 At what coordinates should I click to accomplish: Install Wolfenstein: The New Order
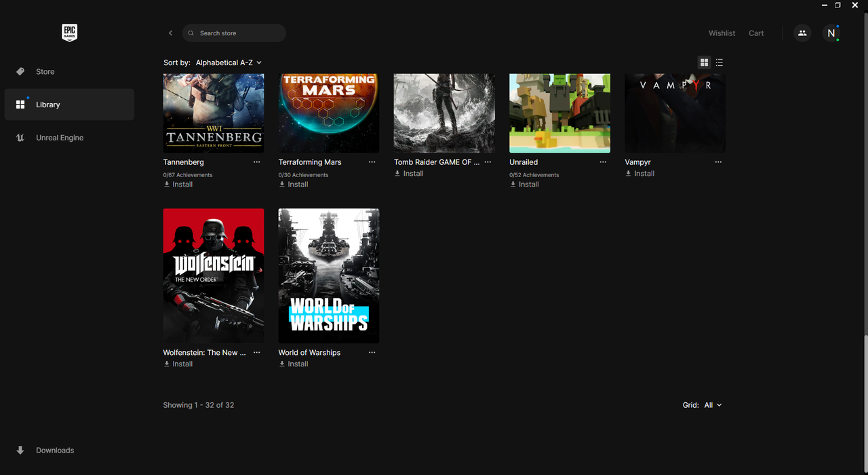(178, 364)
